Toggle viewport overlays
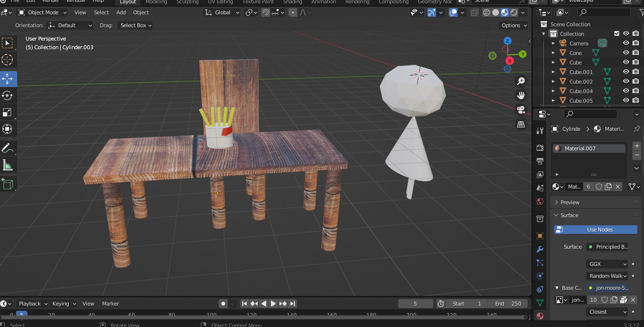Image resolution: width=644 pixels, height=327 pixels. [x=454, y=12]
